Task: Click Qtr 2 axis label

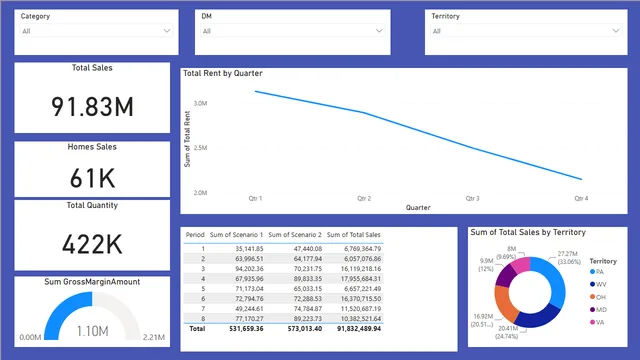Action: pos(364,198)
